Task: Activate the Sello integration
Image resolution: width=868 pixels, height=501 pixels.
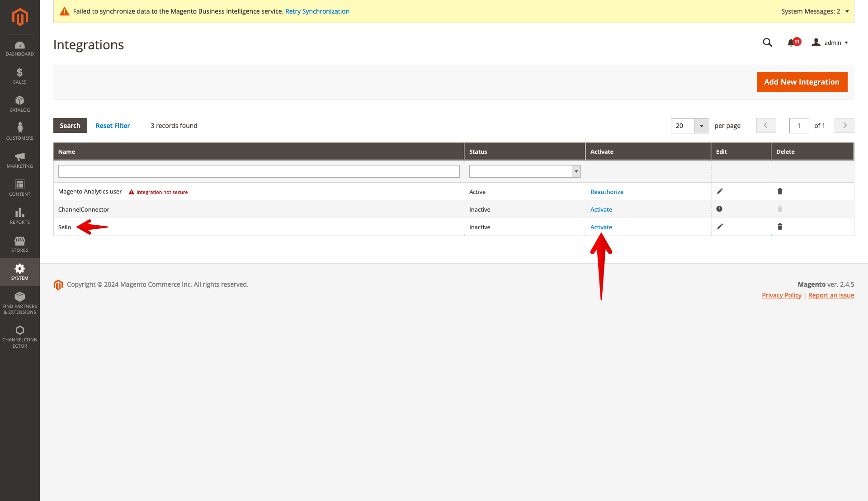Action: (601, 227)
